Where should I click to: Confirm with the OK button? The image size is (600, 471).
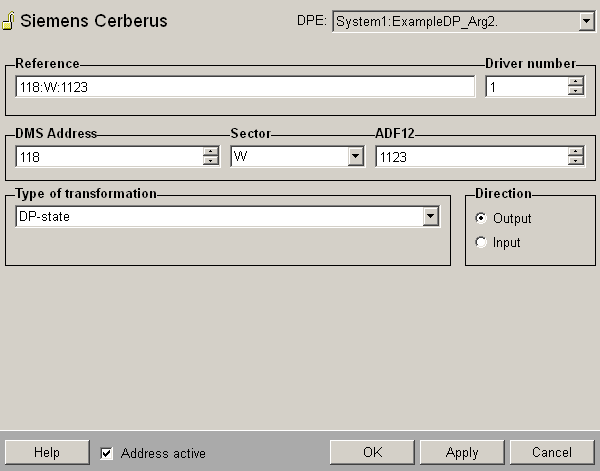click(x=372, y=452)
